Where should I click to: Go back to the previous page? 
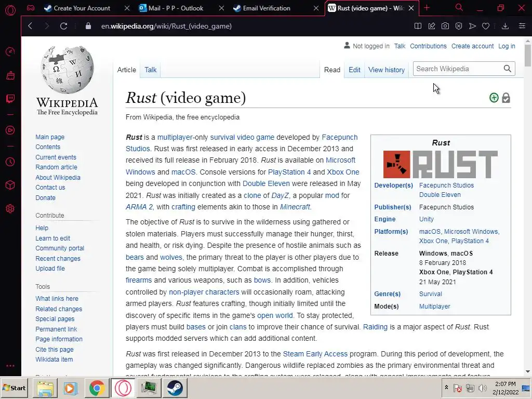pyautogui.click(x=30, y=26)
